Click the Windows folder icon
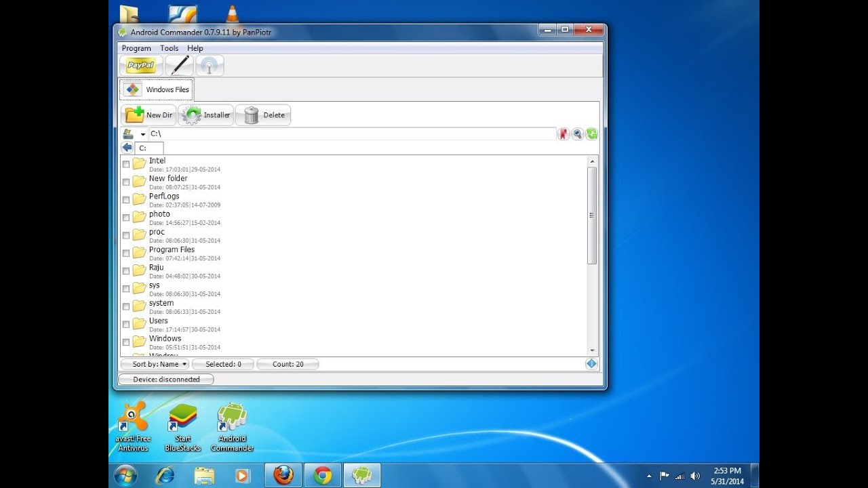The height and width of the screenshot is (488, 868). pos(140,342)
